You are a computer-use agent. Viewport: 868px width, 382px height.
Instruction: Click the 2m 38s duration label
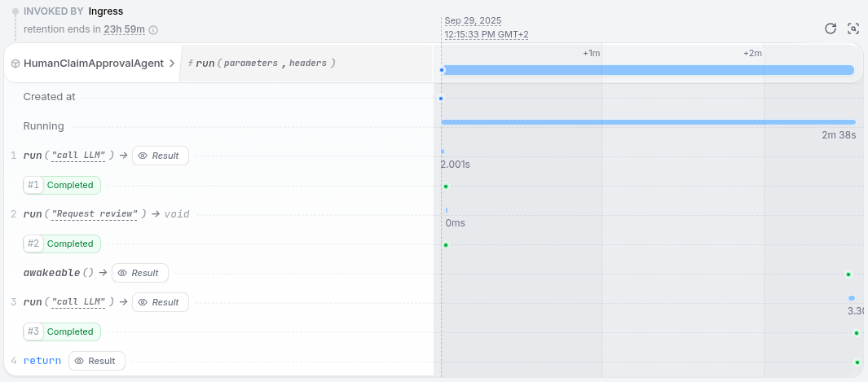click(x=839, y=135)
